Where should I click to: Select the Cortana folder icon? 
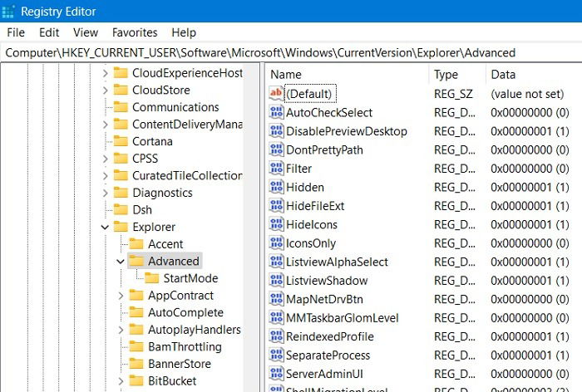pyautogui.click(x=121, y=141)
